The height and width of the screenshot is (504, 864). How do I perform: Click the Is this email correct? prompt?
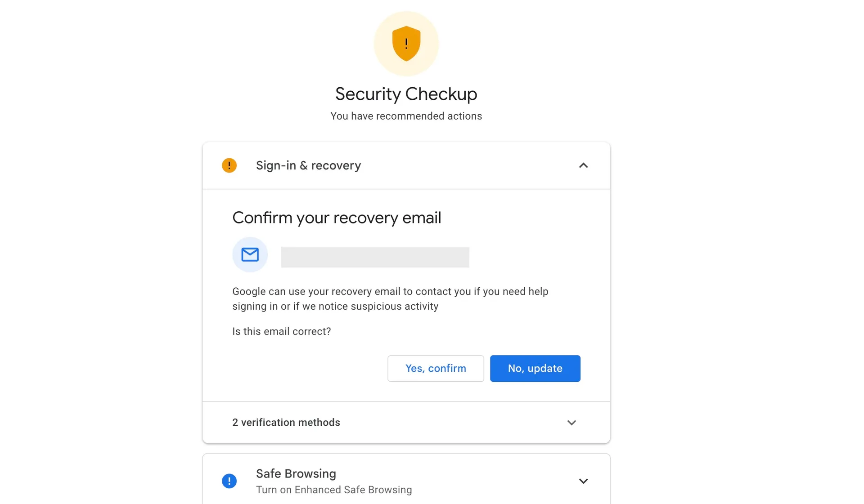[282, 331]
